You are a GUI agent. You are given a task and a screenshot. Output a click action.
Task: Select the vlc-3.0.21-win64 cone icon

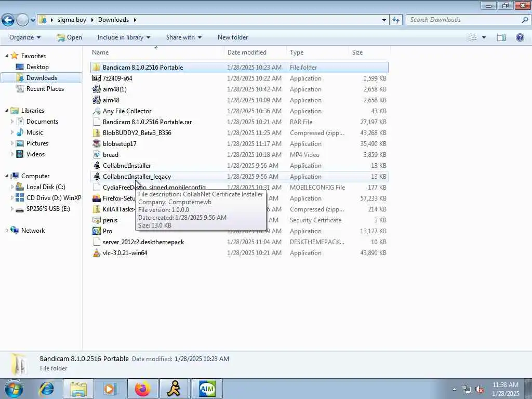[96, 253]
